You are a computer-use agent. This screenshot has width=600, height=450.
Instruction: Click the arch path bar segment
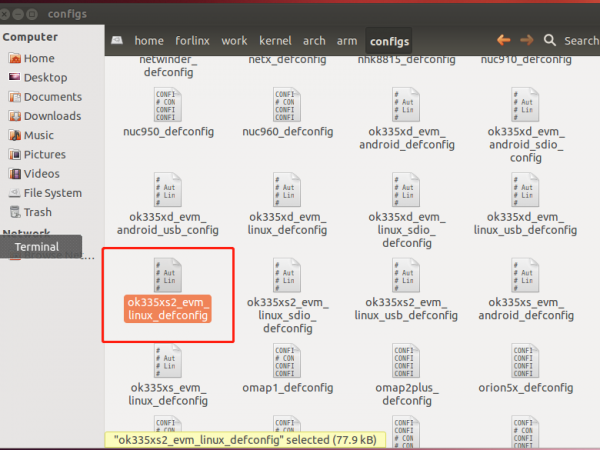click(314, 41)
